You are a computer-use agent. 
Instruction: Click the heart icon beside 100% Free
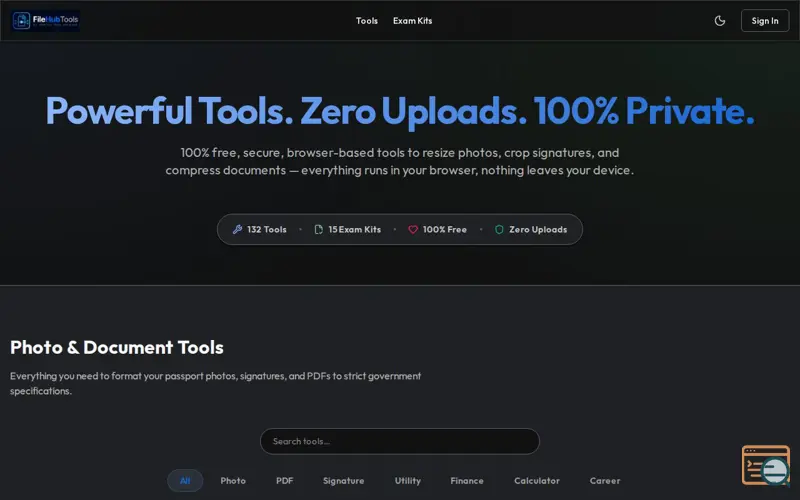(x=413, y=230)
